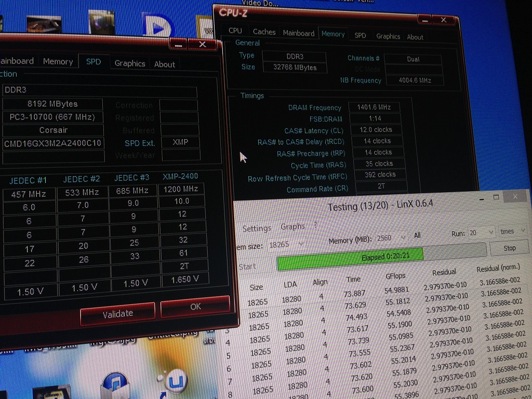Click the Corsair manufacturer field
The height and width of the screenshot is (399, 532).
[x=53, y=130]
